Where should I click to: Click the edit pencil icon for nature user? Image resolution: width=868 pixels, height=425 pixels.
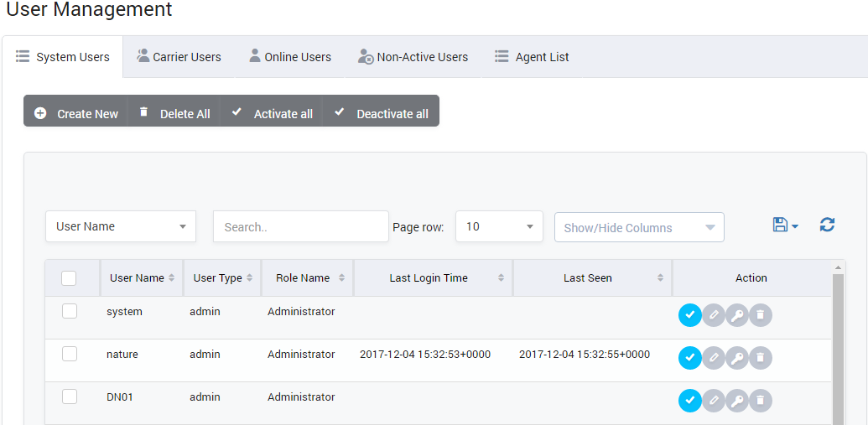pyautogui.click(x=713, y=358)
